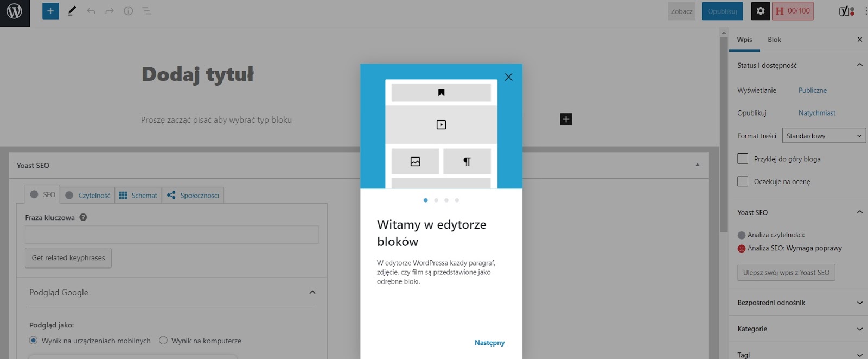Toggle the settings gear icon
Image resolution: width=868 pixels, height=359 pixels.
(760, 11)
